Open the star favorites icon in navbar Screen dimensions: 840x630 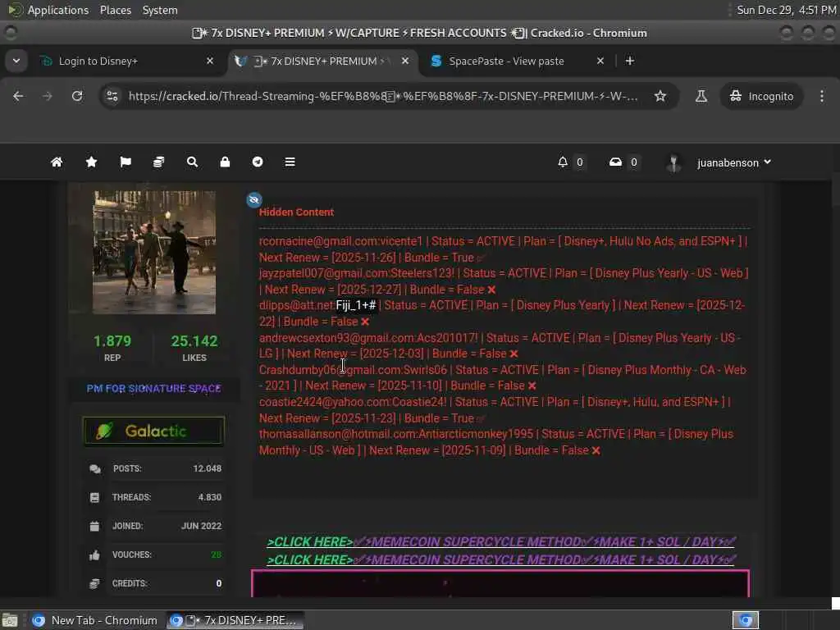92,162
